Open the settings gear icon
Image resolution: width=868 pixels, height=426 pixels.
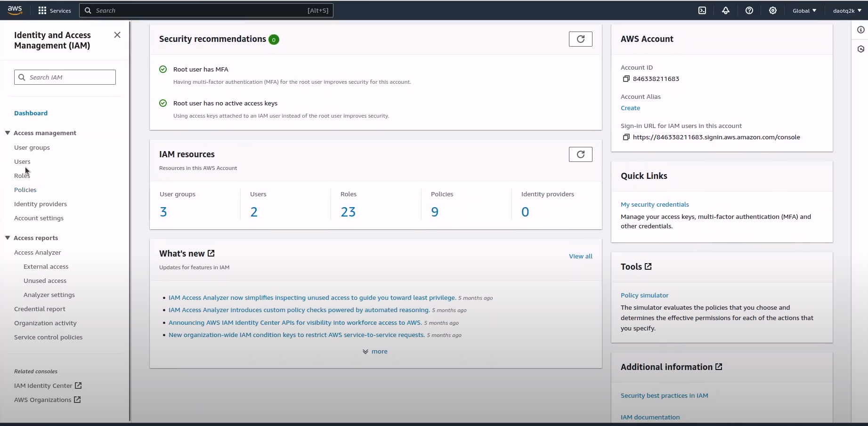(773, 10)
